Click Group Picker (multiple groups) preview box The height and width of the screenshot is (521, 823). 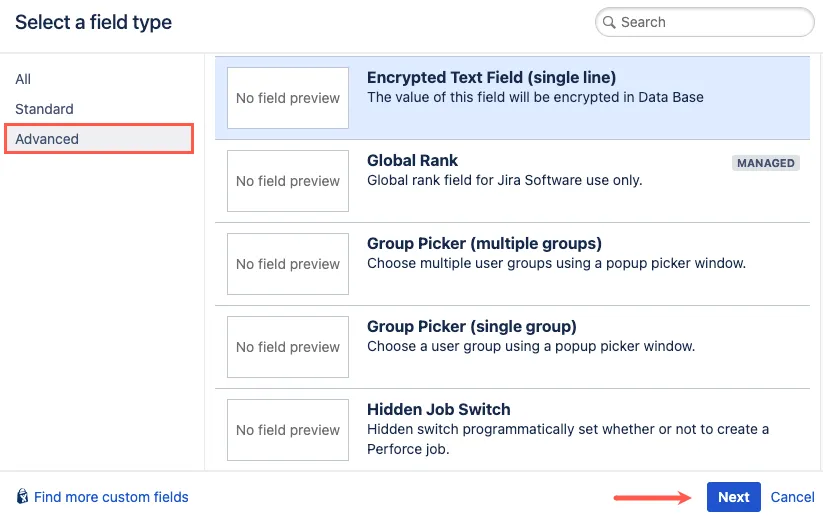click(288, 264)
